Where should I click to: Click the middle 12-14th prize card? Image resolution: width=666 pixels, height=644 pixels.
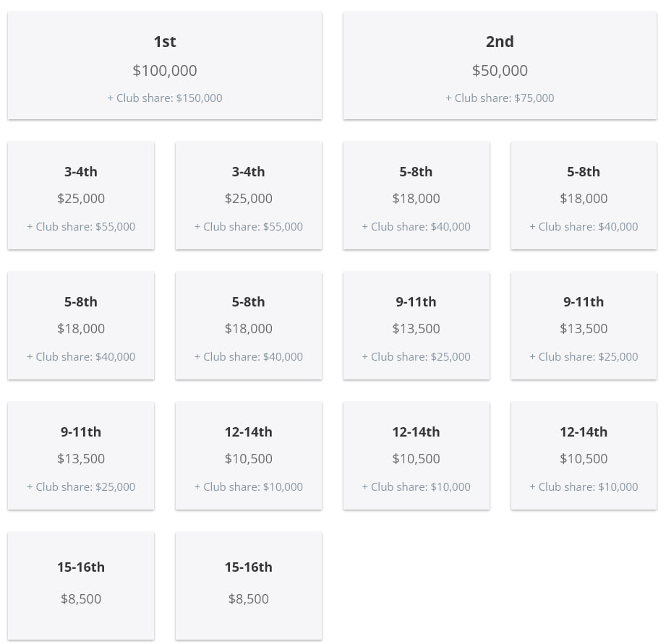417,456
